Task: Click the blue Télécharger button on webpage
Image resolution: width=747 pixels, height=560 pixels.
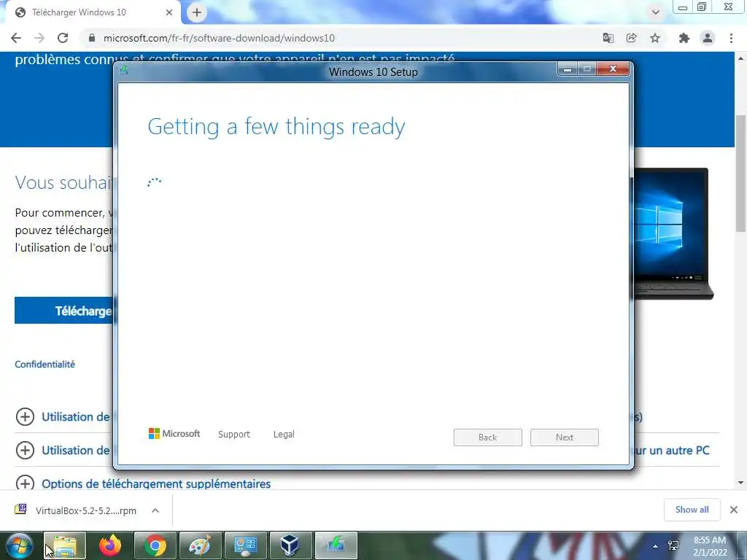Action: pyautogui.click(x=64, y=311)
